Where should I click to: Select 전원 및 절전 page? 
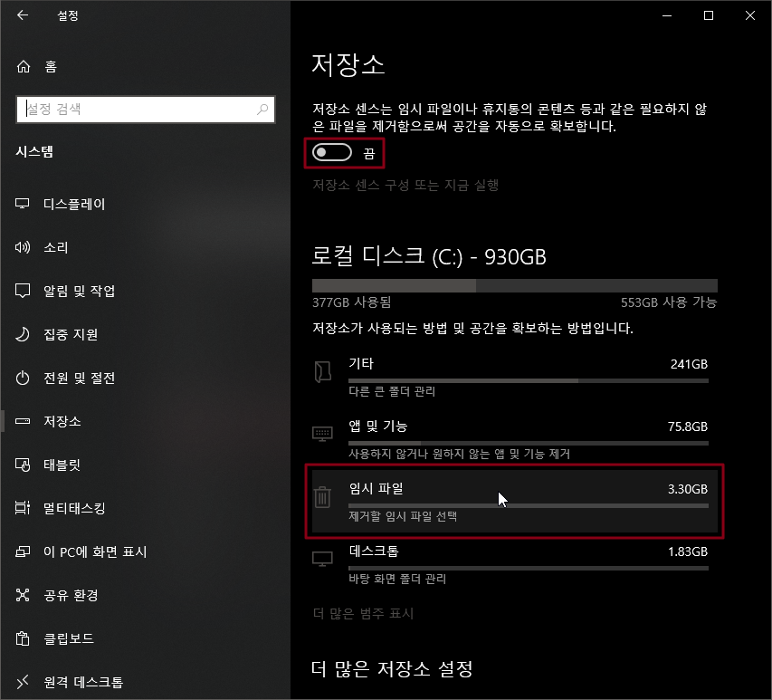[x=145, y=378]
